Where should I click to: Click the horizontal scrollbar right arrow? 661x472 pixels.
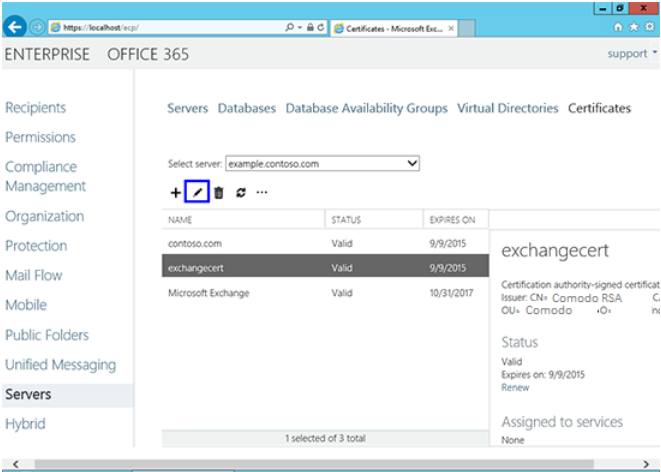(x=645, y=464)
